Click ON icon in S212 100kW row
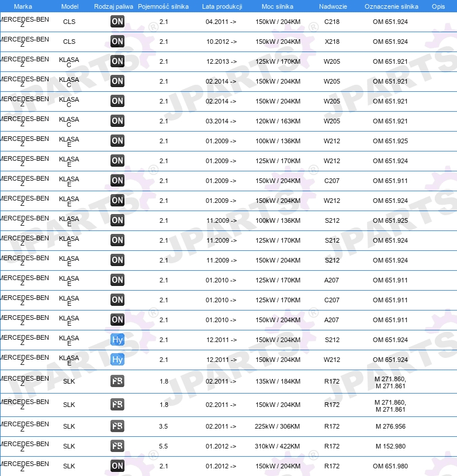 click(x=117, y=220)
